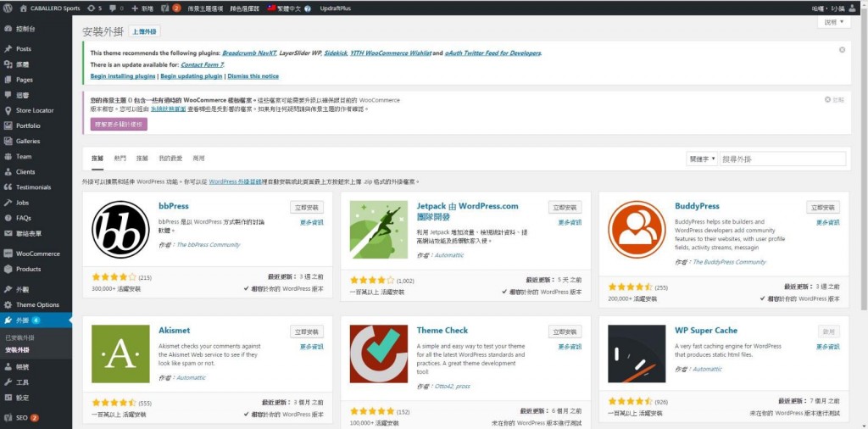This screenshot has width=868, height=429.
Task: Open Yoast SEO icon in admin bar
Action: point(164,8)
